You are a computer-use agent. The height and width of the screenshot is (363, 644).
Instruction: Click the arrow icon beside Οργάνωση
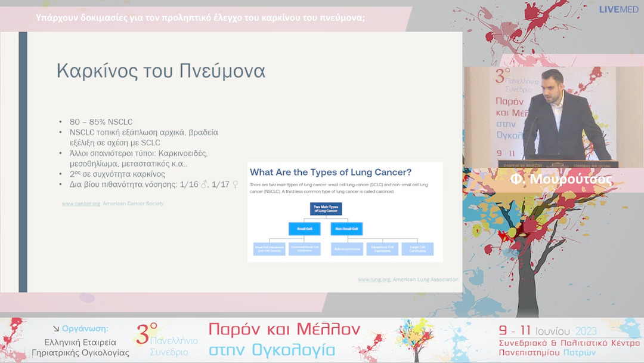(x=56, y=329)
